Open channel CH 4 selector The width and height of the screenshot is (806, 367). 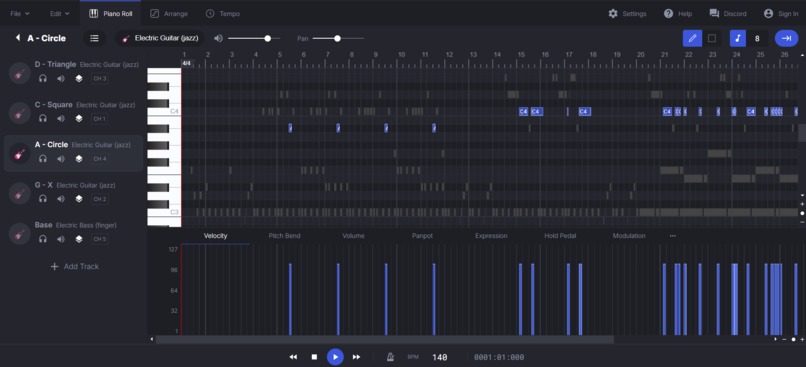(100, 159)
